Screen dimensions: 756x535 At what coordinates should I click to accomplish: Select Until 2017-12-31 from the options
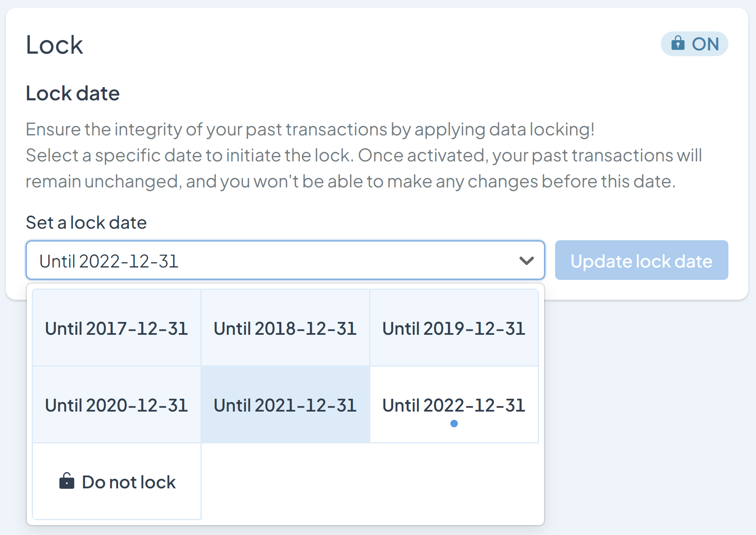point(116,328)
